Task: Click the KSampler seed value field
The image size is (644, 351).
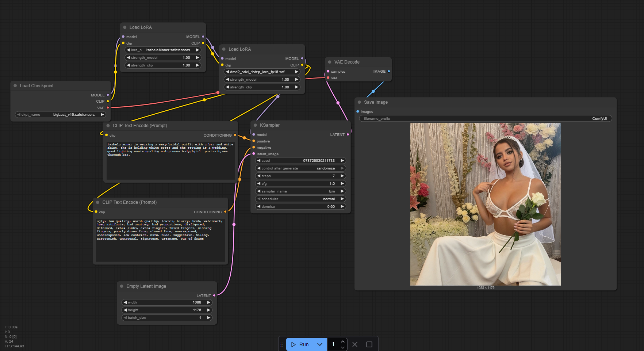Action: pos(300,161)
